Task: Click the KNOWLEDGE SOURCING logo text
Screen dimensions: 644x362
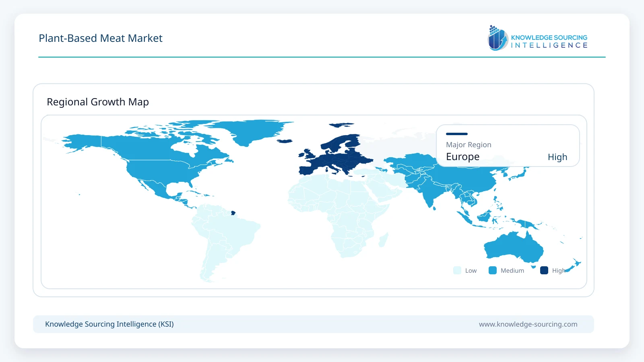Action: (x=549, y=37)
